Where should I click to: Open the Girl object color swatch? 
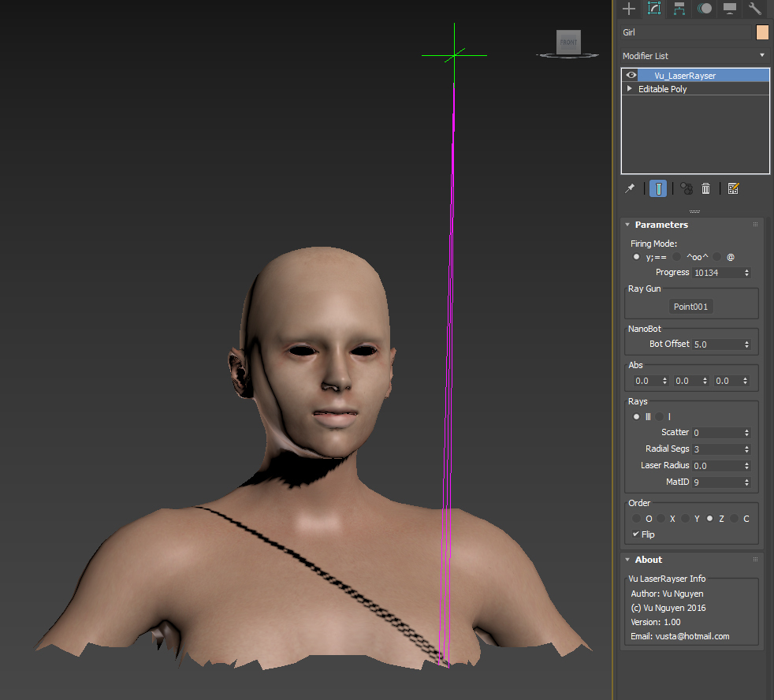tap(762, 32)
